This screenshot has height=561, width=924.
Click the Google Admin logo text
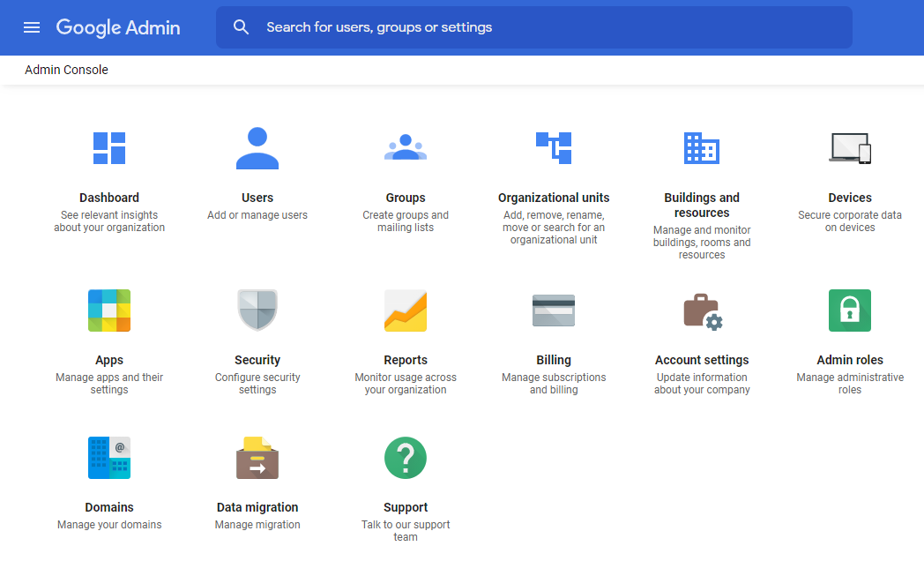pyautogui.click(x=118, y=27)
